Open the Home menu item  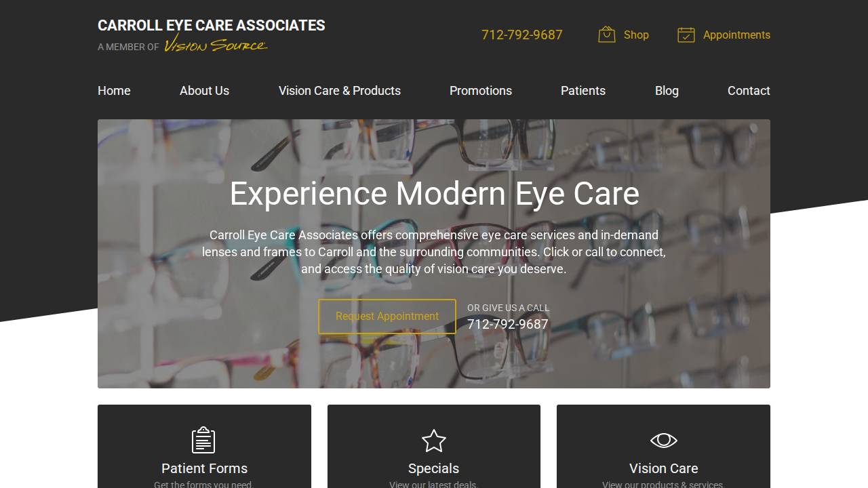point(114,91)
